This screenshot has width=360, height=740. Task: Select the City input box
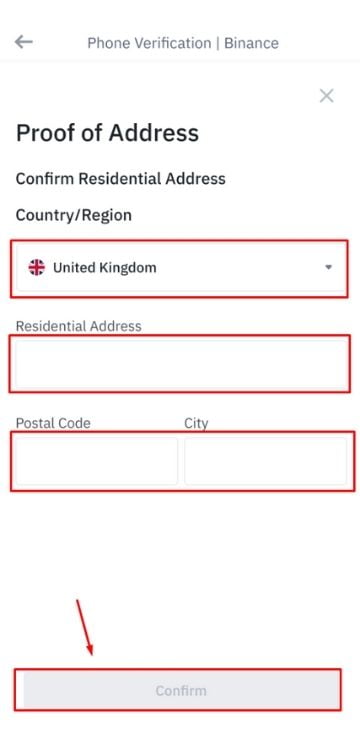(266, 461)
